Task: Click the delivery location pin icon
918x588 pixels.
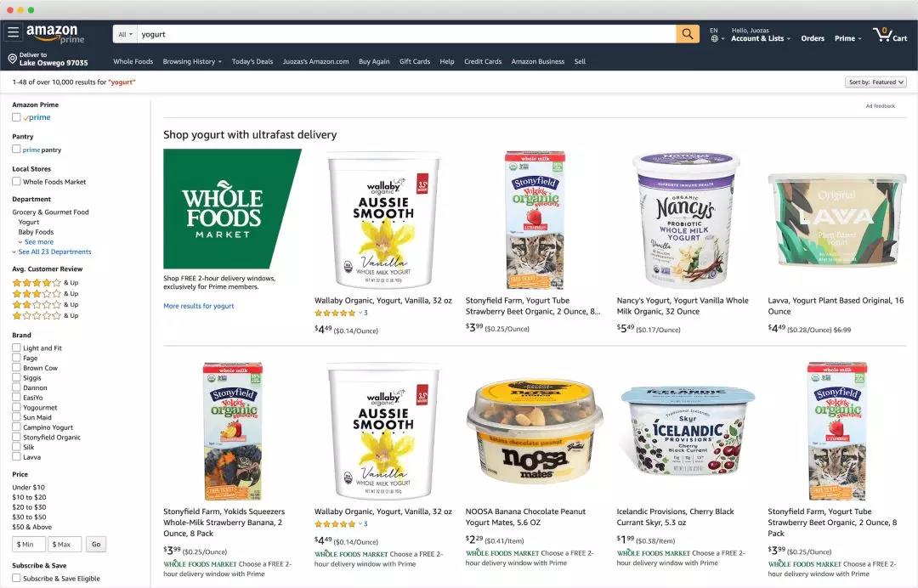Action: 12,59
